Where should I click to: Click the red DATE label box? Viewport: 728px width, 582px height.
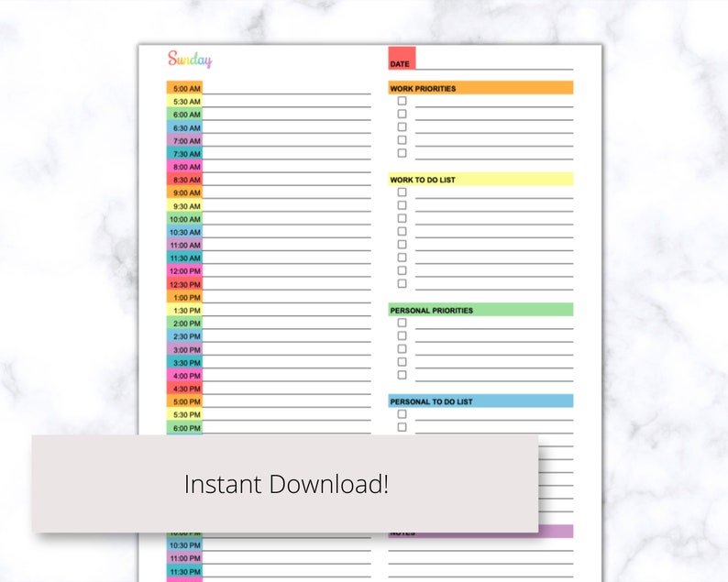[x=403, y=58]
